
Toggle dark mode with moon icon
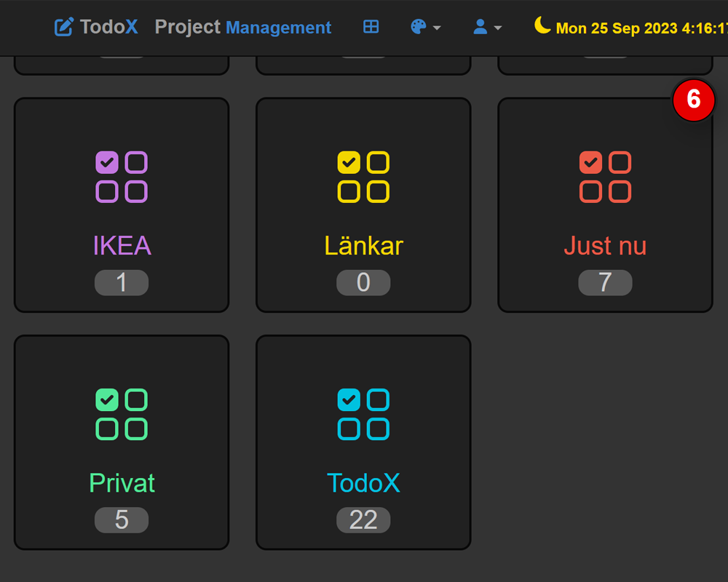click(542, 25)
